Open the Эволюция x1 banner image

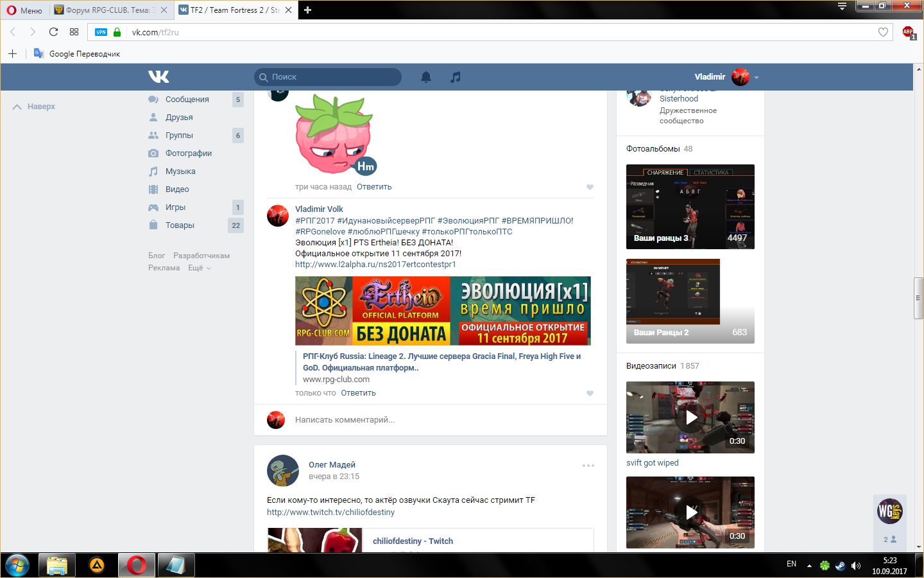[x=443, y=311]
